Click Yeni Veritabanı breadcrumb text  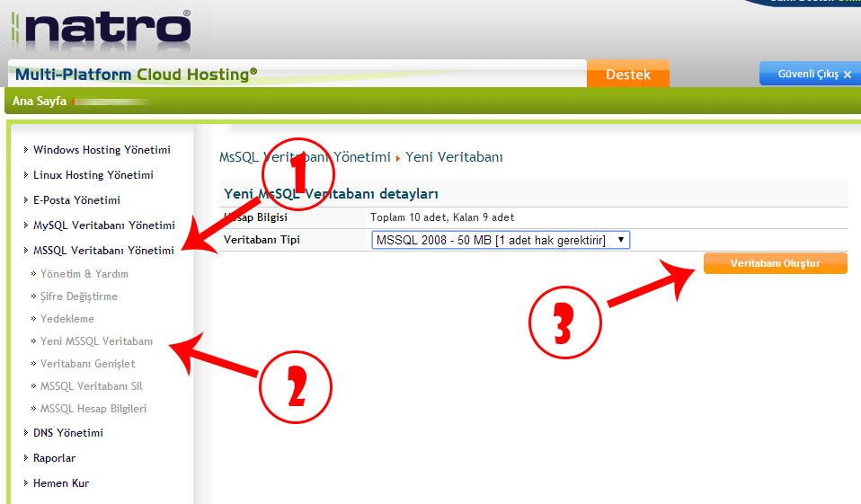tap(454, 157)
